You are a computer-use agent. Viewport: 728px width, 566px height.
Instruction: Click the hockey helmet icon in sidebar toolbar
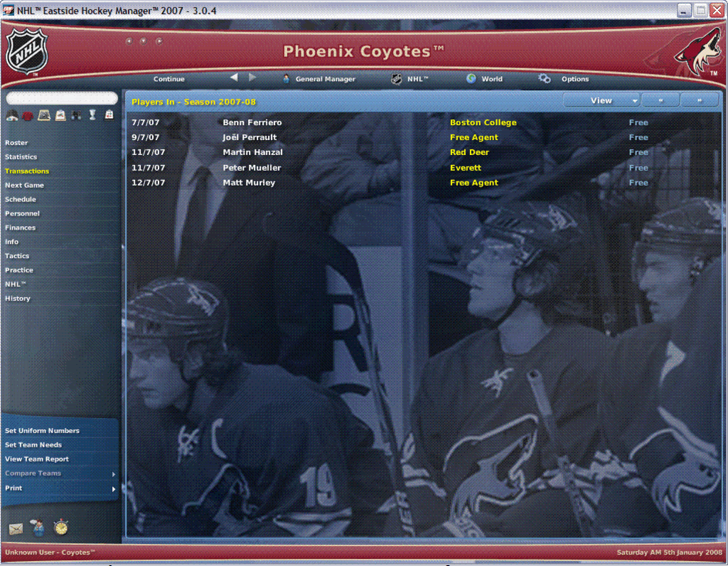tap(12, 116)
